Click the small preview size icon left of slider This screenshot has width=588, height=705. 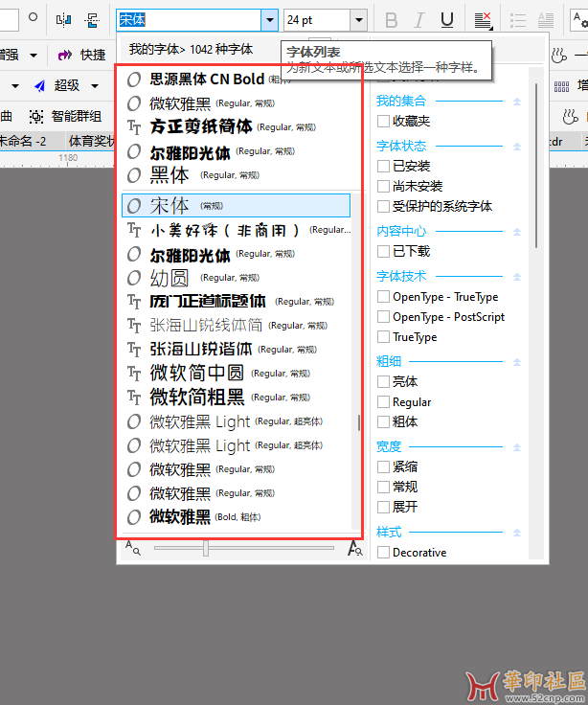click(132, 548)
